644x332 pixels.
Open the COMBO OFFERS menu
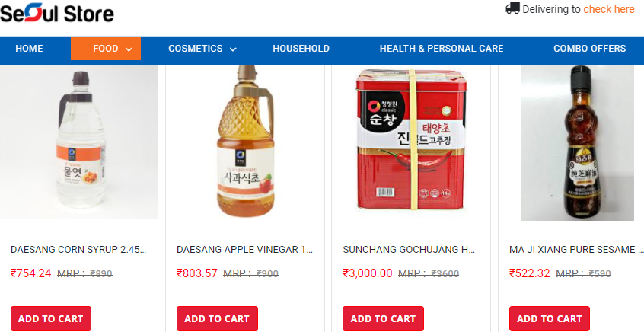pos(590,49)
